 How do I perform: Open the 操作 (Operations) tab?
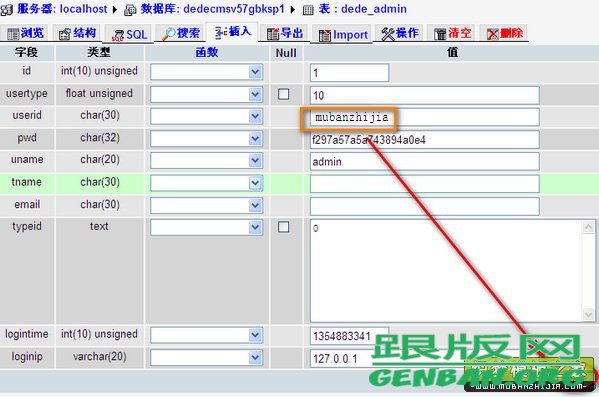click(400, 34)
